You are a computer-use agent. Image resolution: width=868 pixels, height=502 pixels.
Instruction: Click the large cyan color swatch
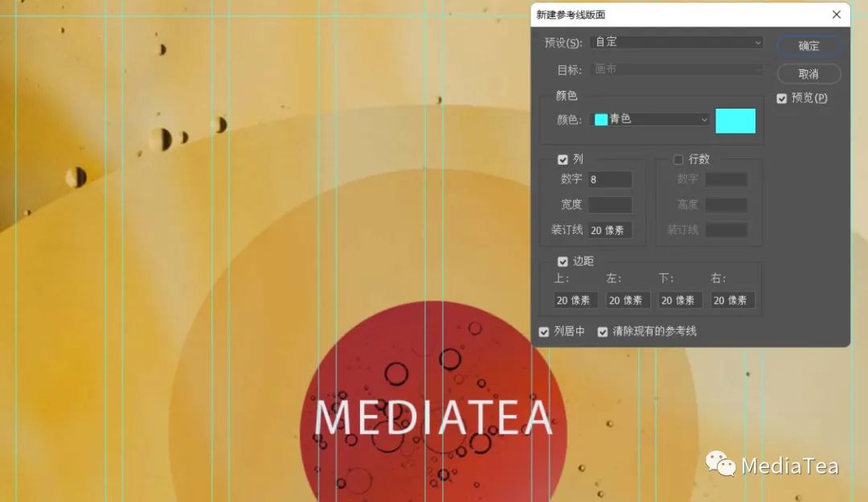click(x=735, y=121)
